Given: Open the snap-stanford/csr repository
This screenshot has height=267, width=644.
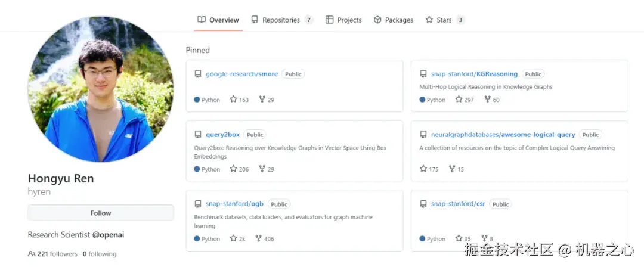Looking at the screenshot, I should coord(458,204).
